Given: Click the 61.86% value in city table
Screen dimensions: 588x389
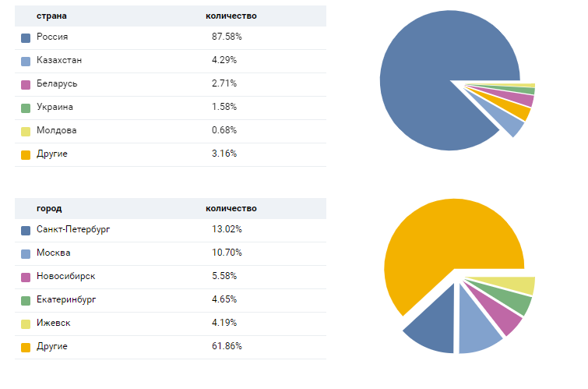Looking at the screenshot, I should (x=227, y=346).
